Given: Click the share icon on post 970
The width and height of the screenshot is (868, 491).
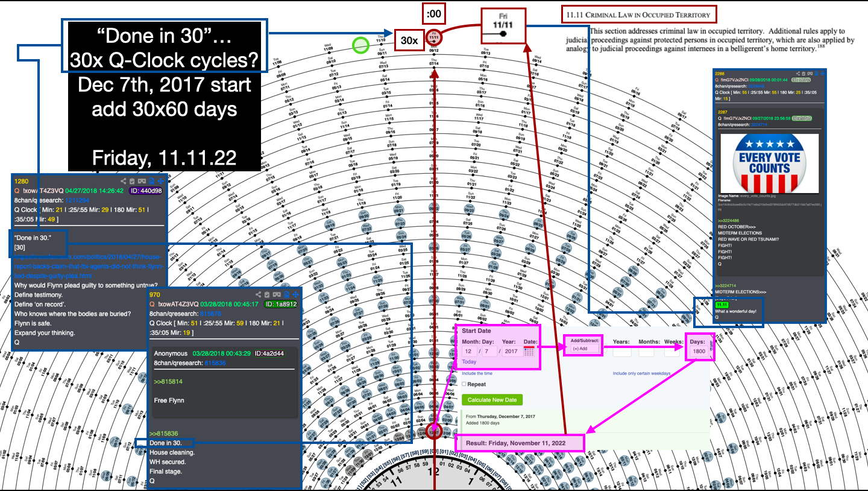Looking at the screenshot, I should point(258,294).
